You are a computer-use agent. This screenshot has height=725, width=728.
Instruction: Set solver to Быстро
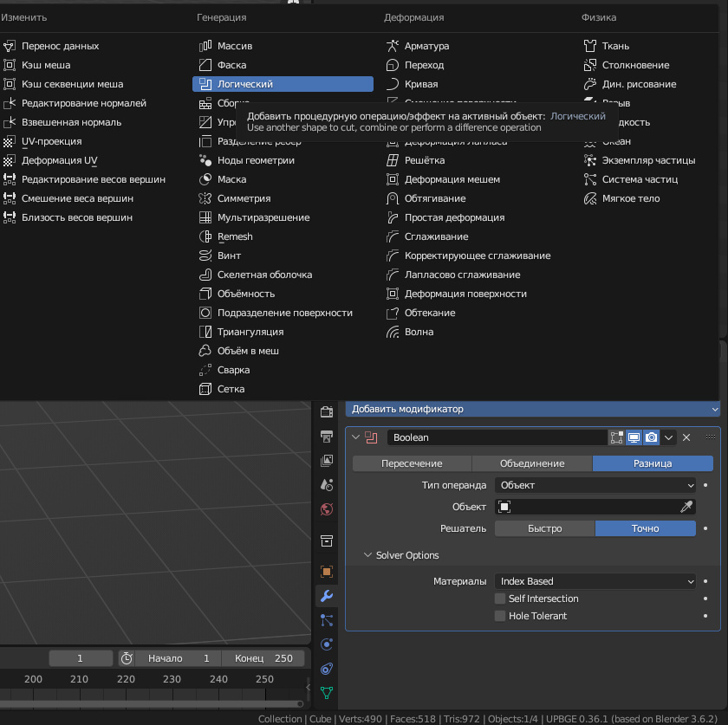[544, 528]
